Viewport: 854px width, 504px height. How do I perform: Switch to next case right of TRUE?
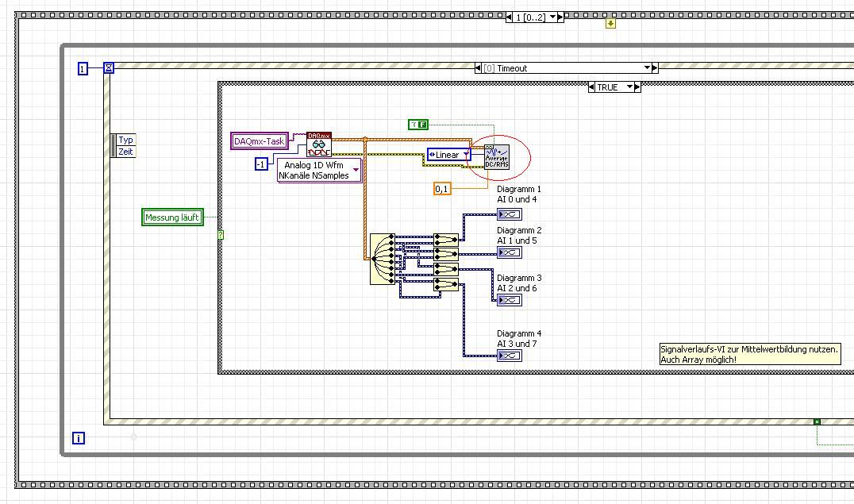point(638,87)
